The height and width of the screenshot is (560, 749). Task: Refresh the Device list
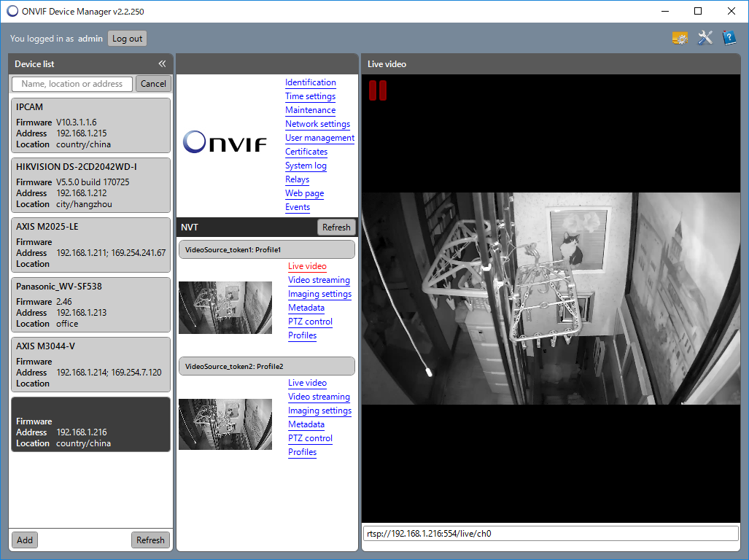(150, 540)
